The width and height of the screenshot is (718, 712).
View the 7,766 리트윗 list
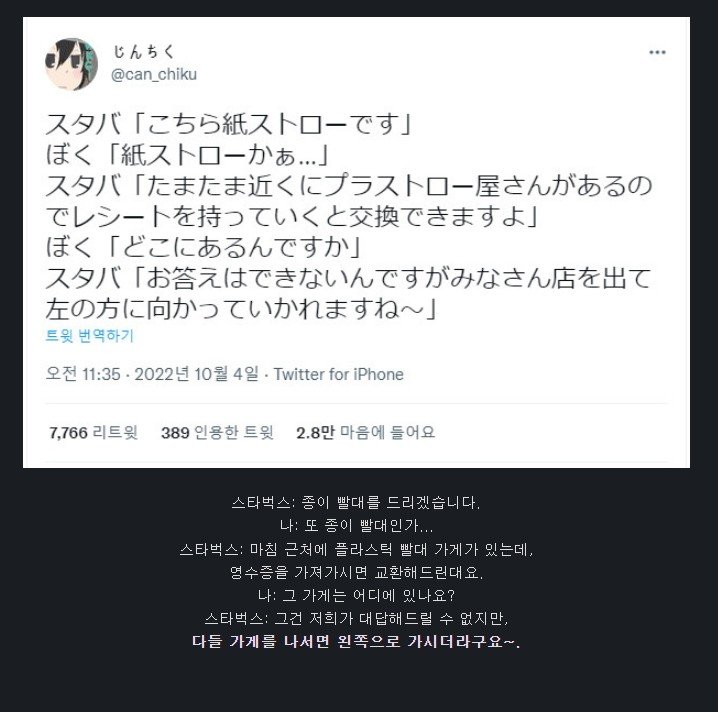[x=93, y=432]
